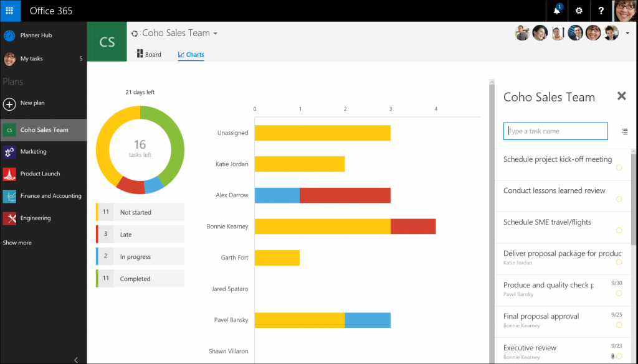Click the Finance and Accounting plan icon
Viewport: 638px width, 364px height.
click(9, 196)
